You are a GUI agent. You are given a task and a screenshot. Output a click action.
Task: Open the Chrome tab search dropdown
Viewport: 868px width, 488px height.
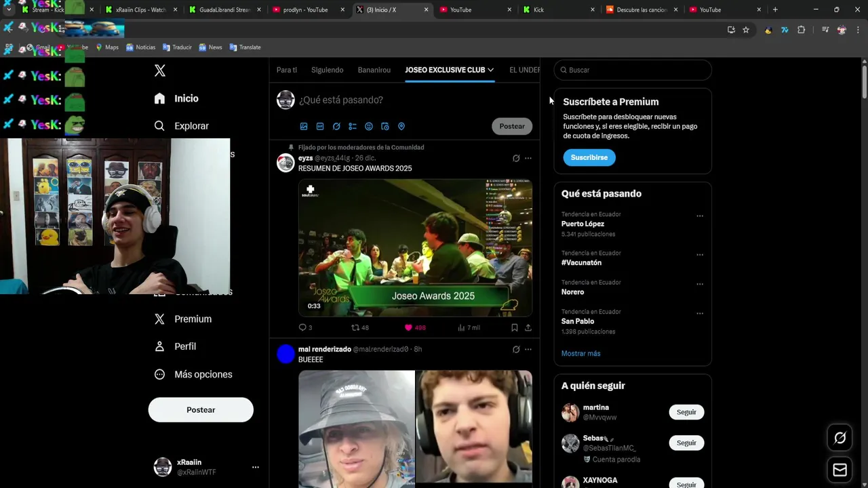point(9,9)
